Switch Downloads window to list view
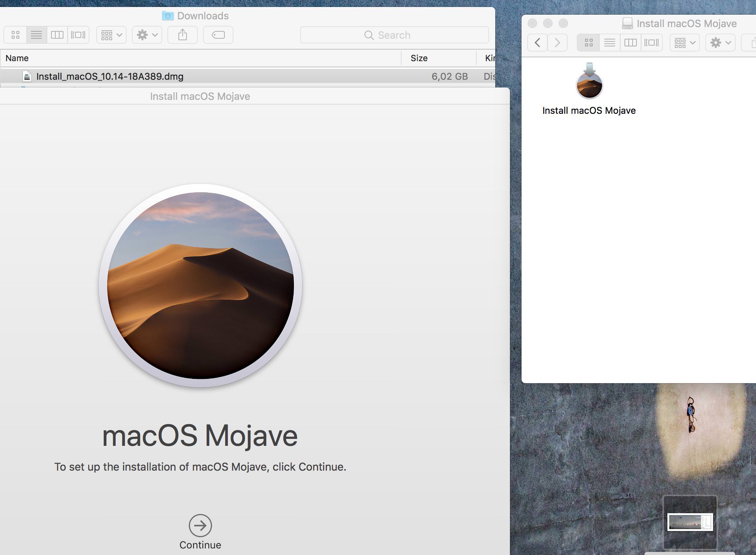Image resolution: width=756 pixels, height=555 pixels. 36,35
